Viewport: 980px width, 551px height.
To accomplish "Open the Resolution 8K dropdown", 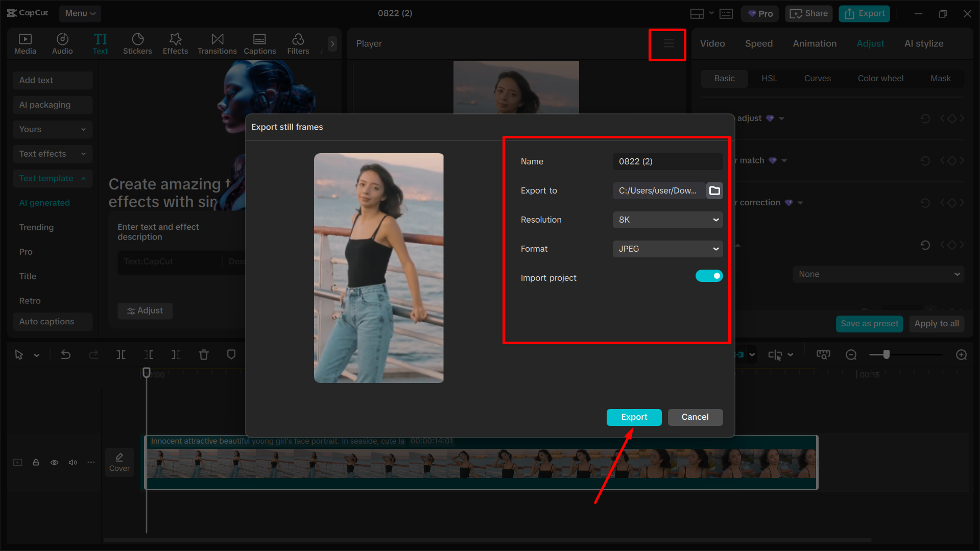I will point(667,220).
